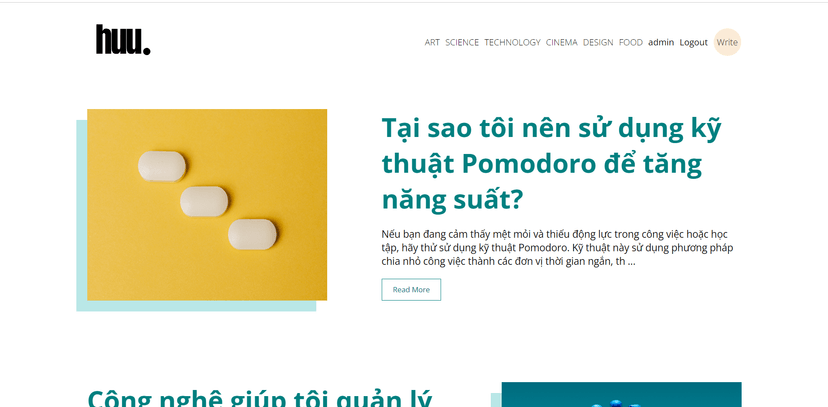Open the Write post circle button

[727, 42]
